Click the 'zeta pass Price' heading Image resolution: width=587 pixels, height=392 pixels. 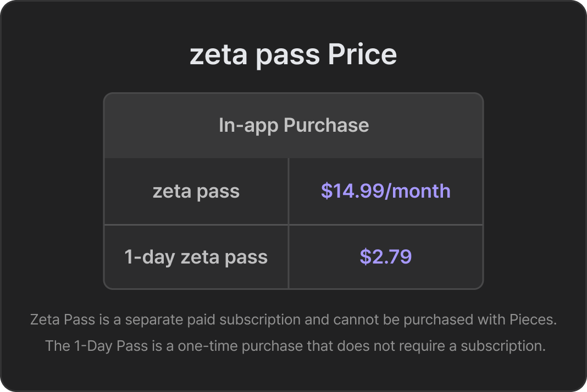(x=293, y=55)
